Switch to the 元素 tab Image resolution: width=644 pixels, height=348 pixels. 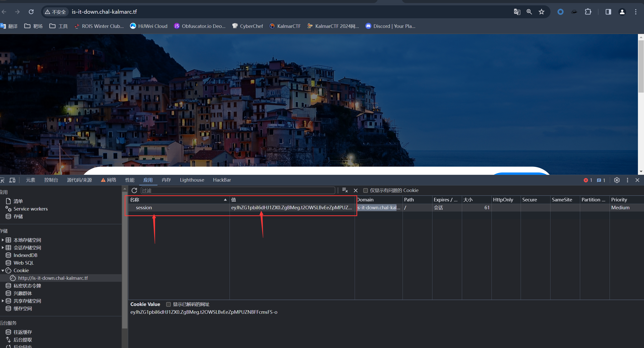coord(30,180)
